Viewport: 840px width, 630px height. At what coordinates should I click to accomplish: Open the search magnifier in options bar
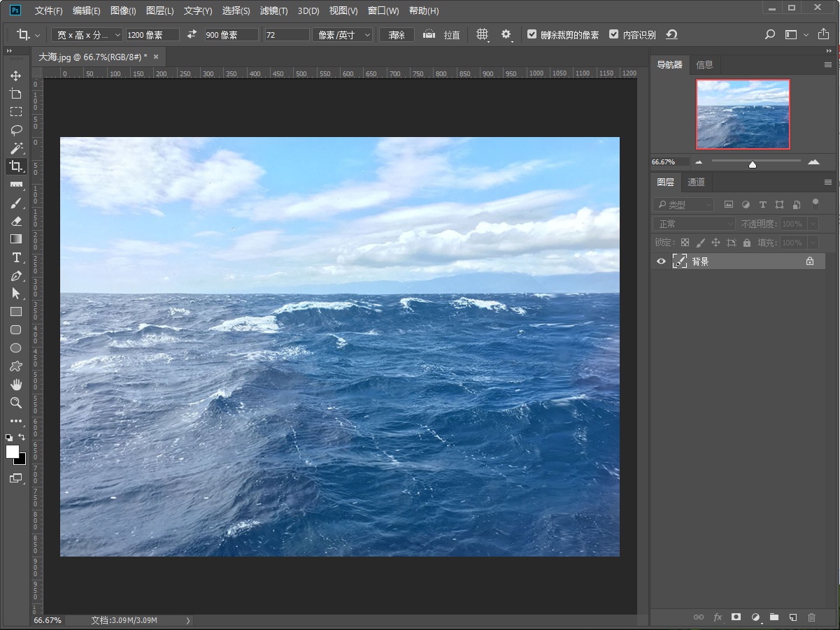point(769,34)
